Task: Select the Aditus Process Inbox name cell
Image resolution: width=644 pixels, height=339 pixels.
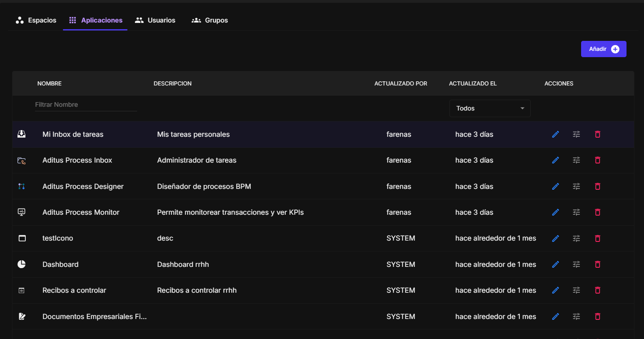Action: [77, 160]
